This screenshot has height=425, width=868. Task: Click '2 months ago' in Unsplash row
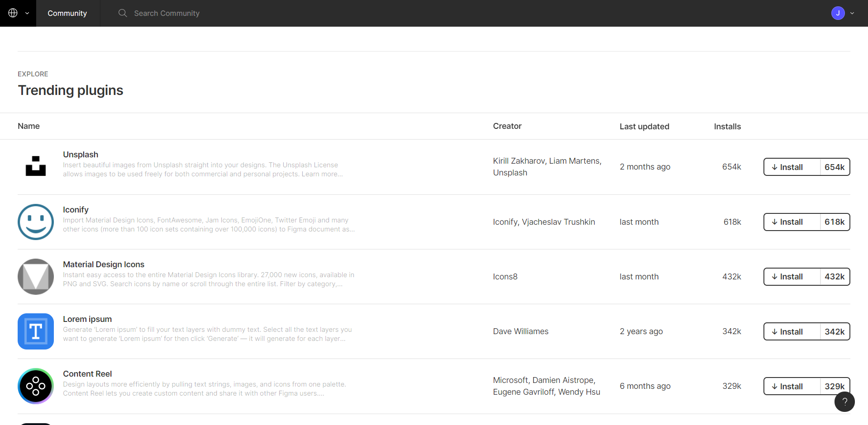tap(645, 167)
